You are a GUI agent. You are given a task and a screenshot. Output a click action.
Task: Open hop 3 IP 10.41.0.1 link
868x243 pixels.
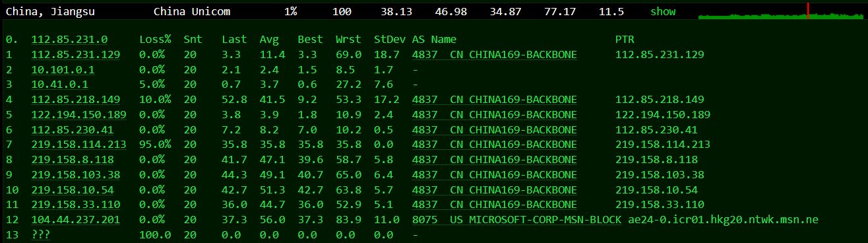(x=60, y=85)
